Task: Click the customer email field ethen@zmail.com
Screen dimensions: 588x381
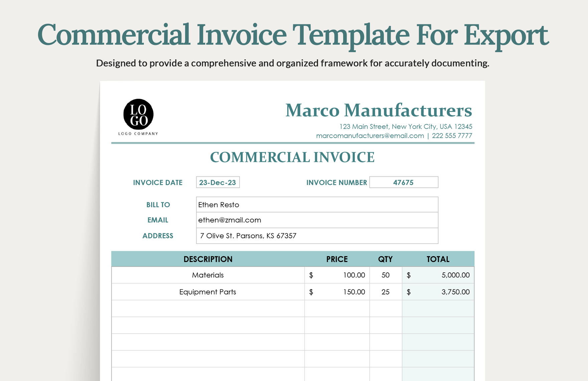Action: tap(317, 220)
